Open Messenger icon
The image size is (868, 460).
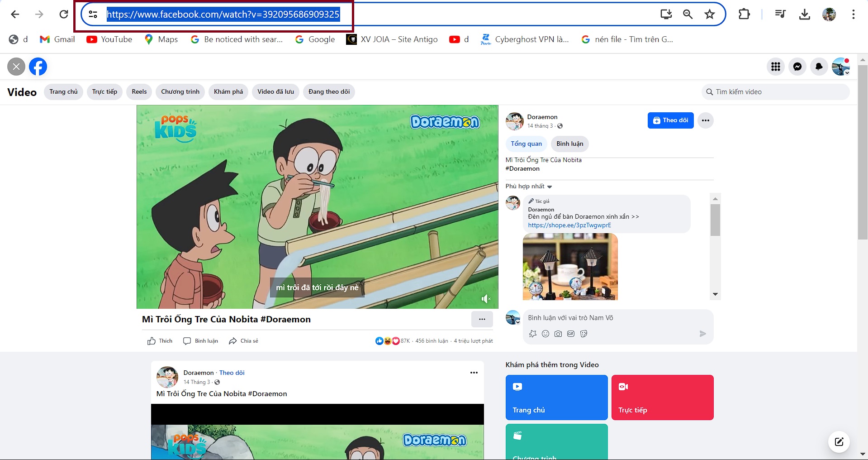click(797, 67)
